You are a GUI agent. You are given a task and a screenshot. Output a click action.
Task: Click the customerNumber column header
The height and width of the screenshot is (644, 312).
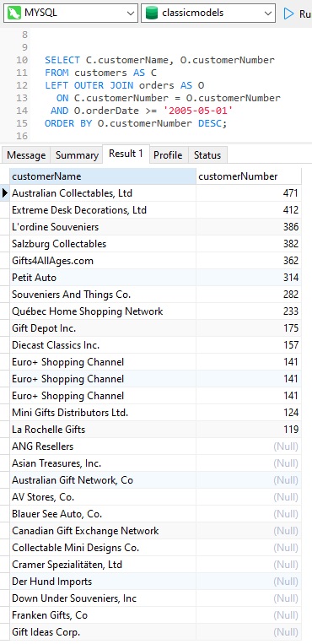click(249, 176)
